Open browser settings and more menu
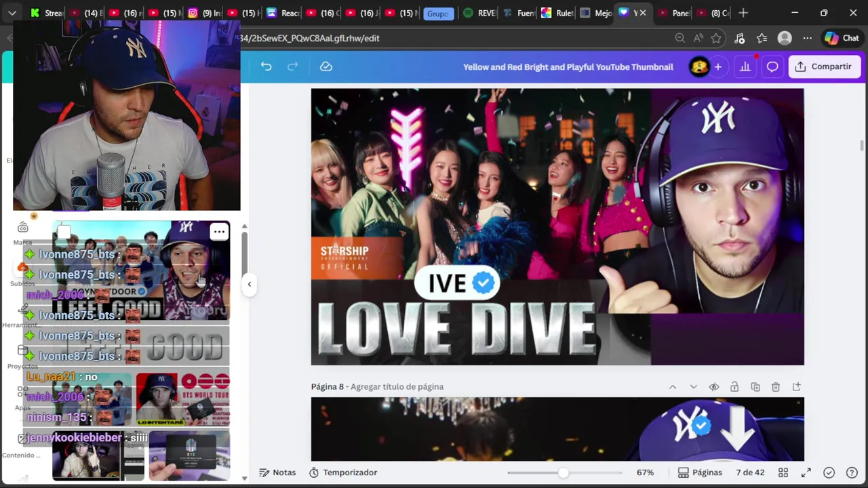This screenshot has width=868, height=488. point(807,39)
